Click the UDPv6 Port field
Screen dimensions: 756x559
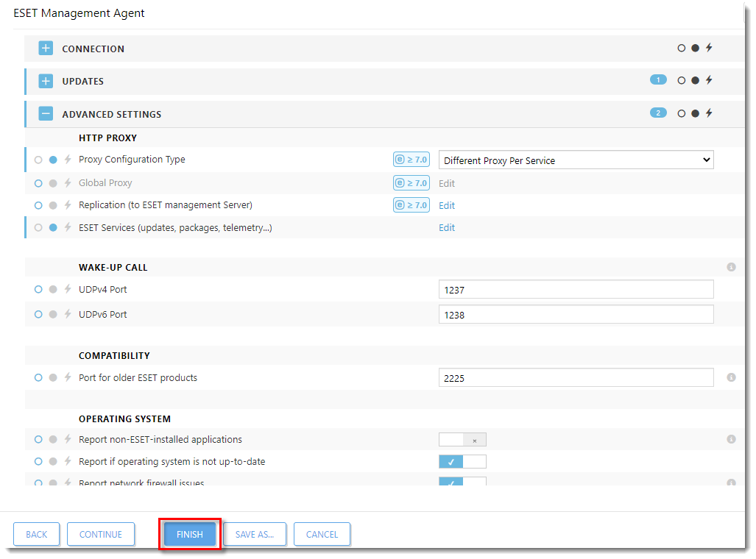click(576, 315)
